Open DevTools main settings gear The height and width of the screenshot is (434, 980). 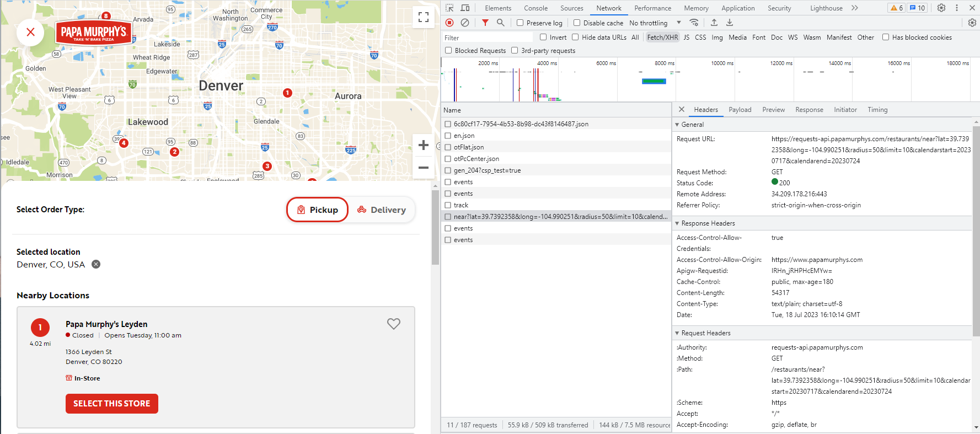[x=941, y=8]
